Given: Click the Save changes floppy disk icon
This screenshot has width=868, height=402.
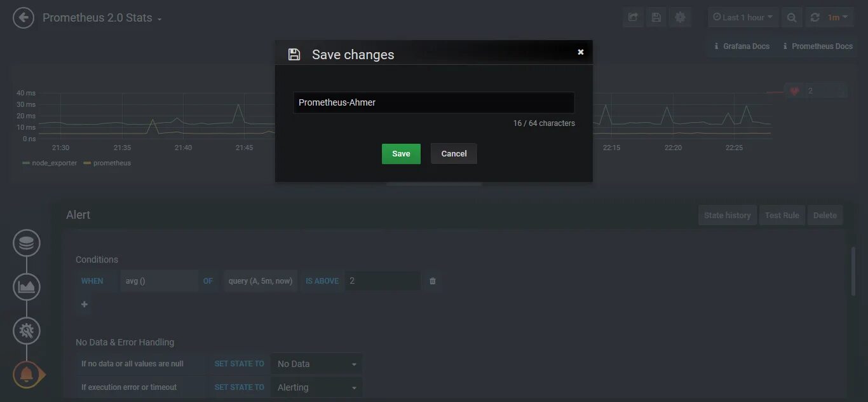Looking at the screenshot, I should coord(294,55).
